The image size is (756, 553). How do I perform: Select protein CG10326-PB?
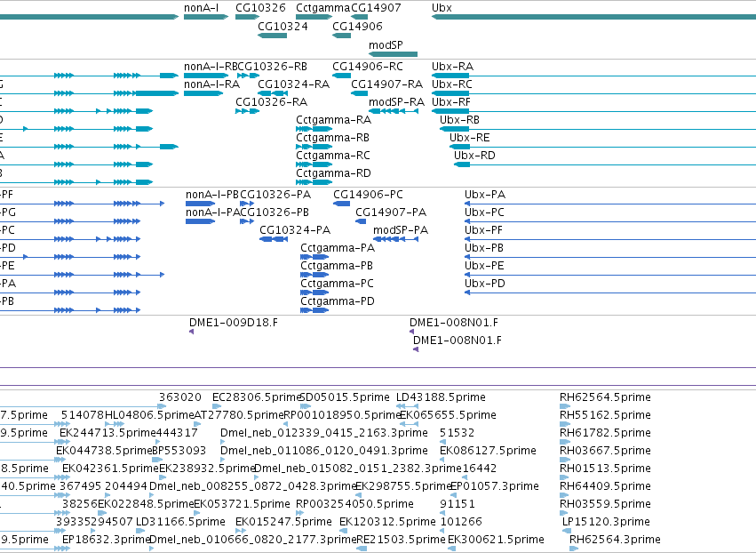pyautogui.click(x=275, y=212)
